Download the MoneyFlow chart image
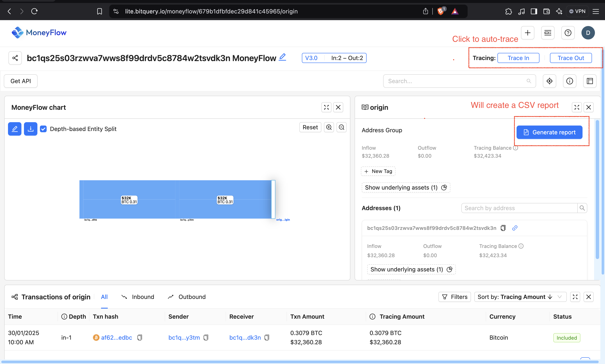605x364 pixels. point(30,129)
